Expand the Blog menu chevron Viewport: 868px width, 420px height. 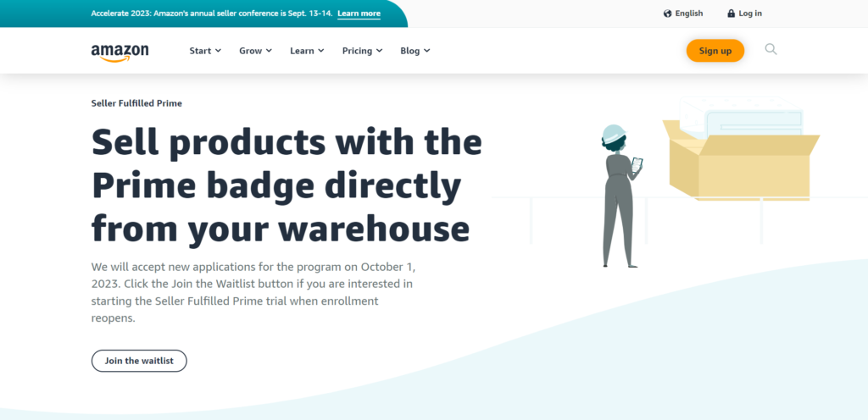pyautogui.click(x=427, y=50)
